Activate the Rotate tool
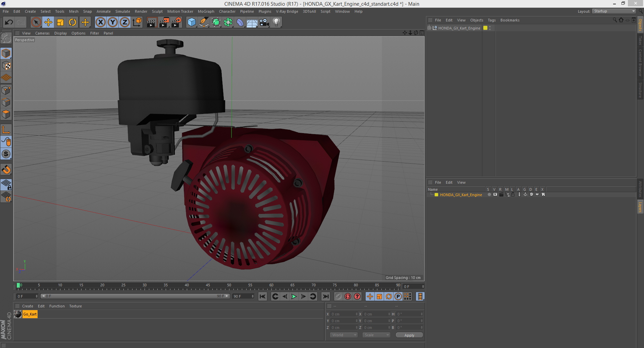 72,22
